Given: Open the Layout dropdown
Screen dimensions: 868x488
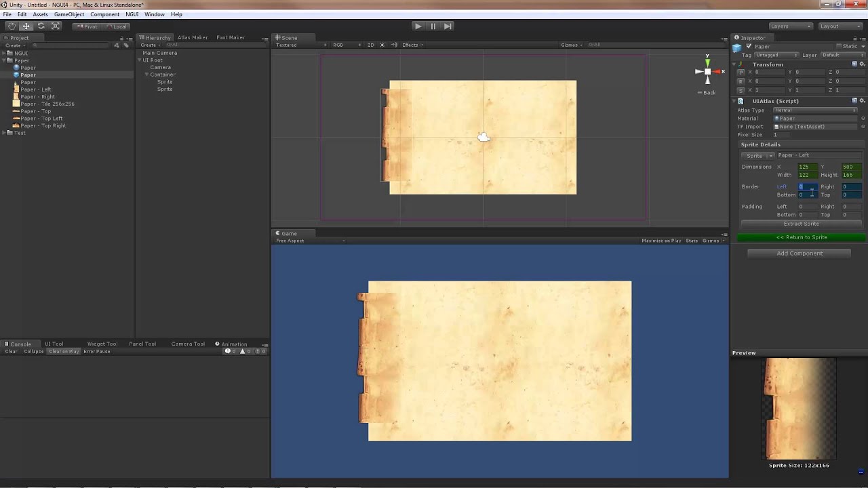Looking at the screenshot, I should [840, 26].
